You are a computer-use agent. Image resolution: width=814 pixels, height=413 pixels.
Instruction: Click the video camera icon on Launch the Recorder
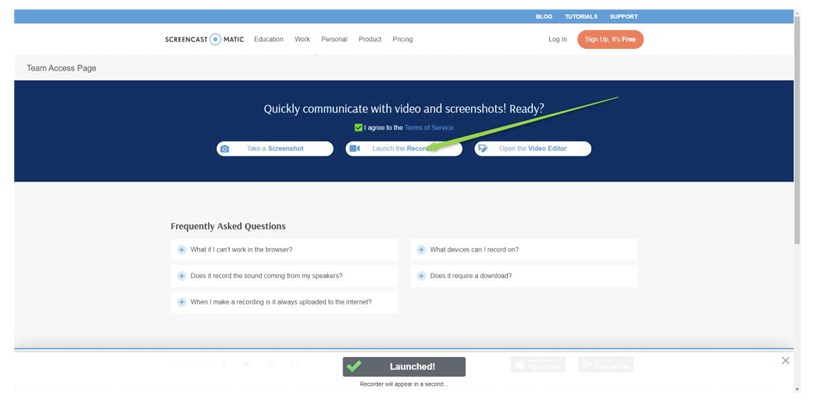(354, 149)
